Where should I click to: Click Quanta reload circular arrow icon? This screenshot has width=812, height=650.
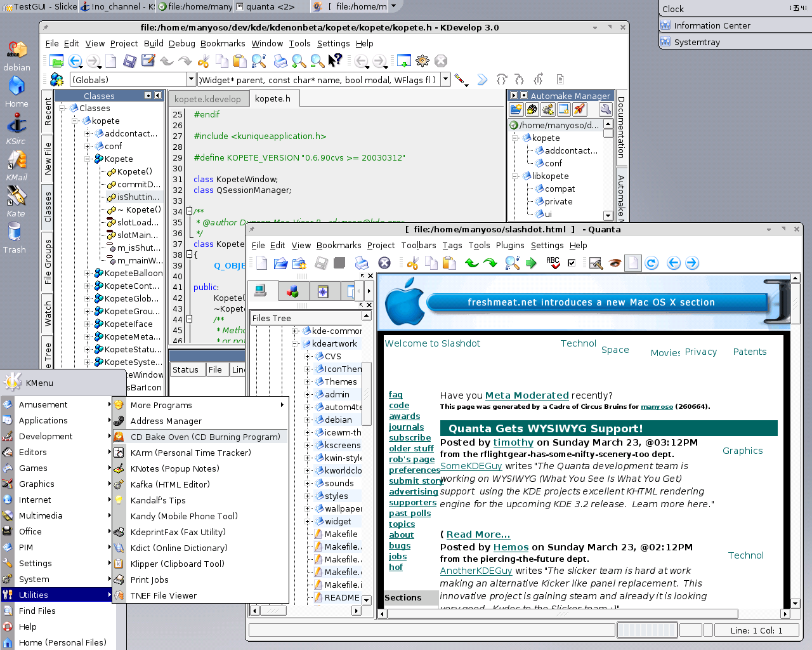652,263
